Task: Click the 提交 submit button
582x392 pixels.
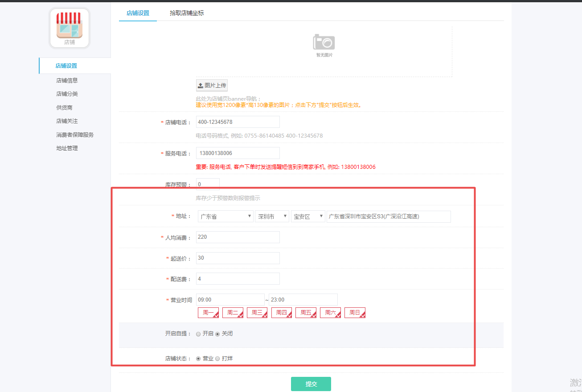Action: [311, 384]
